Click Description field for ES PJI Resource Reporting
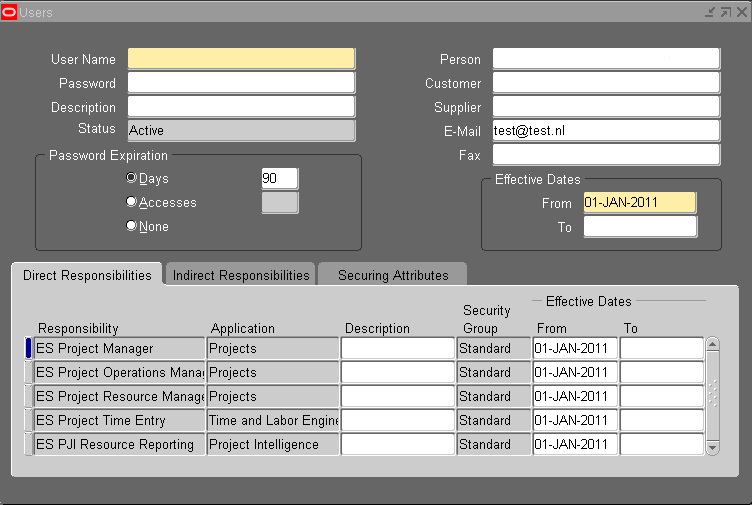The width and height of the screenshot is (752, 505). point(398,444)
